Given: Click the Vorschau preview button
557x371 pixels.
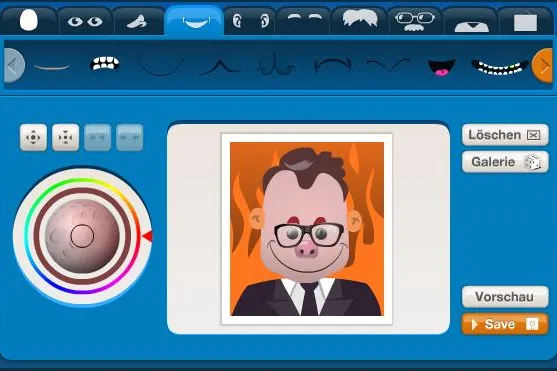Looking at the screenshot, I should coord(505,297).
